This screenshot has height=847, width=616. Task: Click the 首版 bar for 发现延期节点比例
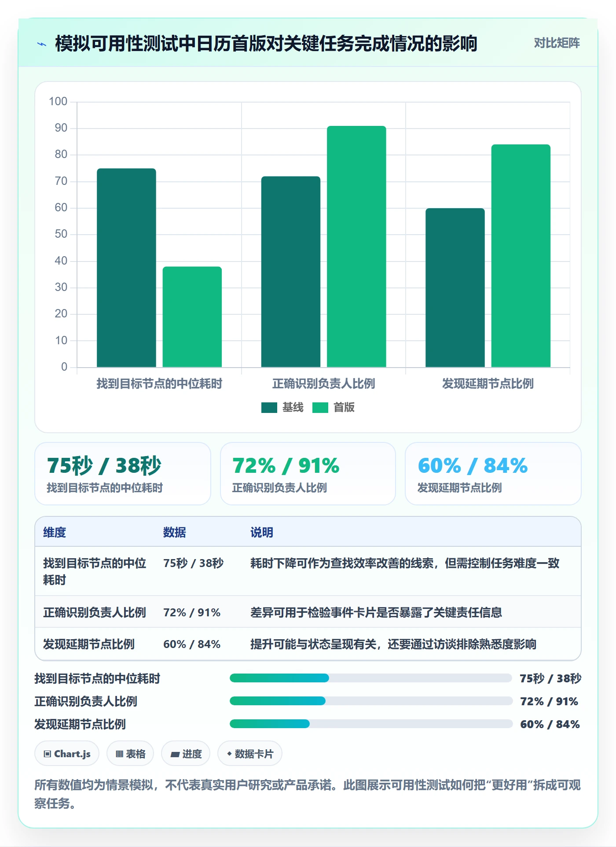[x=521, y=256]
